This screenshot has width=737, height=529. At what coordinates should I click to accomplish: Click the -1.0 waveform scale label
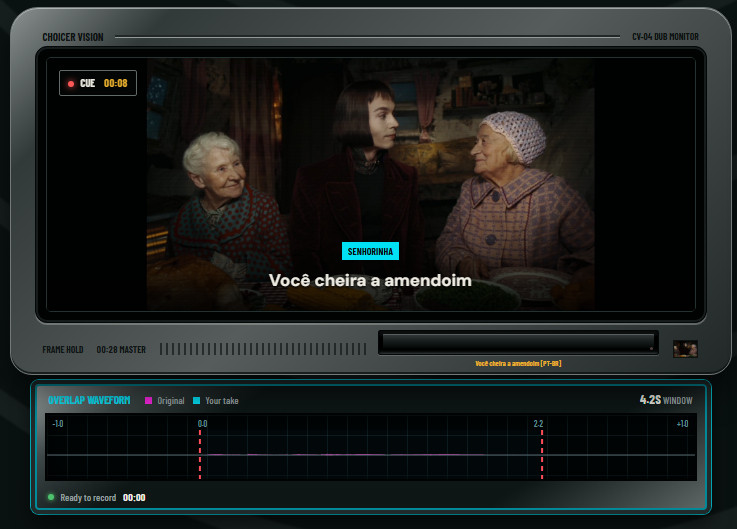click(58, 424)
